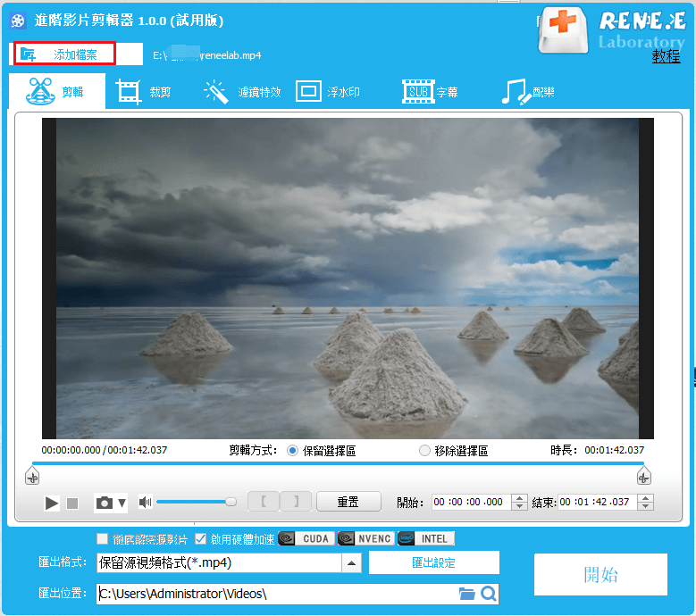Click the Renee Laboratory first-aid logo icon
The image size is (696, 616).
[x=563, y=29]
